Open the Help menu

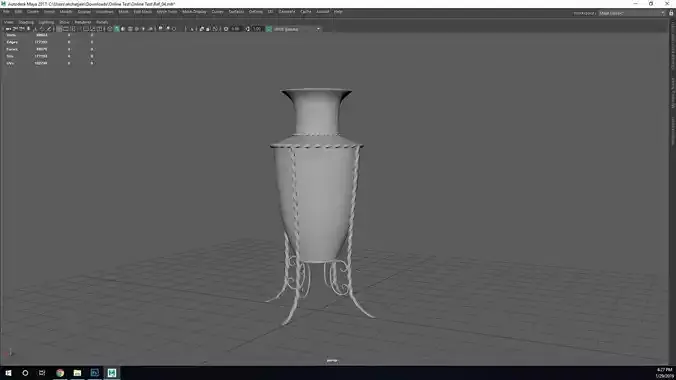(338, 12)
